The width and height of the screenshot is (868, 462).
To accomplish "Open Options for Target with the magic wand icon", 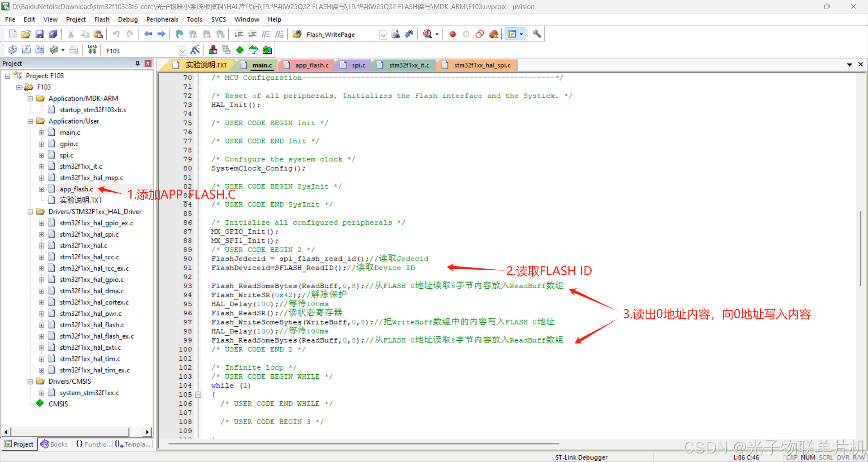I will [195, 50].
